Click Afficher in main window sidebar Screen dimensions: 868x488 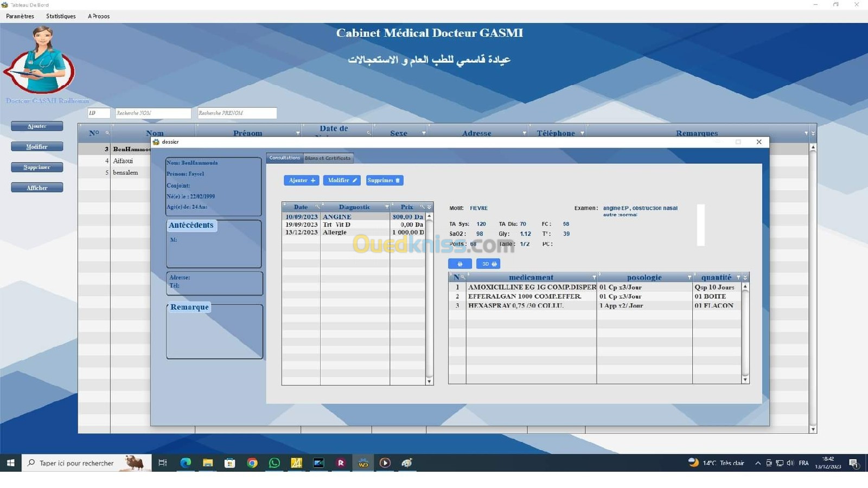(37, 188)
